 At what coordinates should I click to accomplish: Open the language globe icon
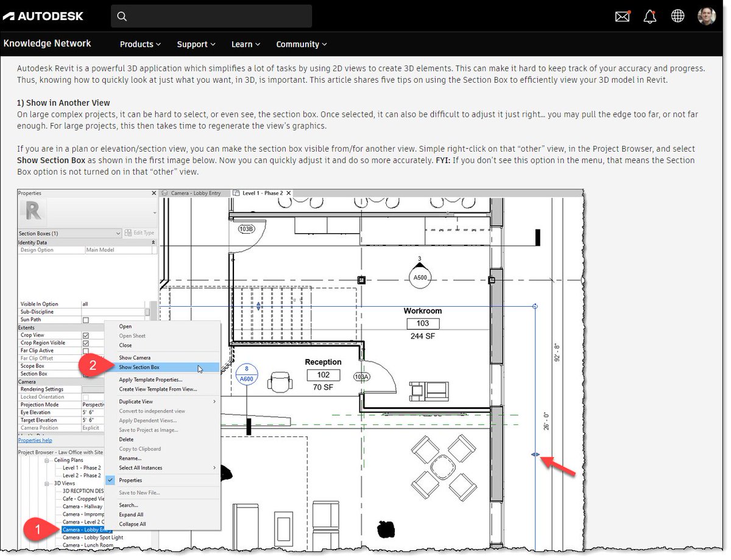click(677, 16)
